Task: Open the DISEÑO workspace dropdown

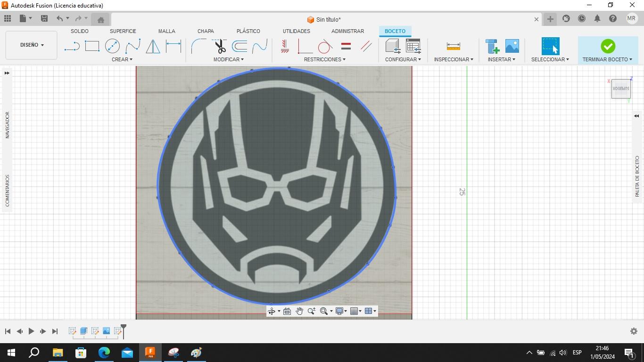Action: [x=32, y=45]
